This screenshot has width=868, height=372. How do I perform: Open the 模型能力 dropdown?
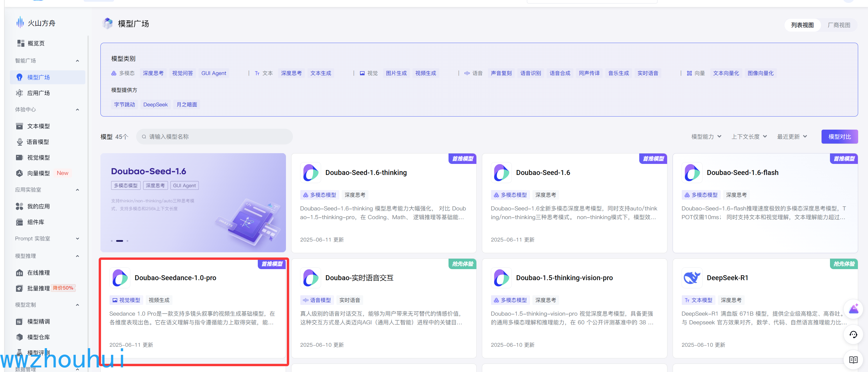[706, 137]
